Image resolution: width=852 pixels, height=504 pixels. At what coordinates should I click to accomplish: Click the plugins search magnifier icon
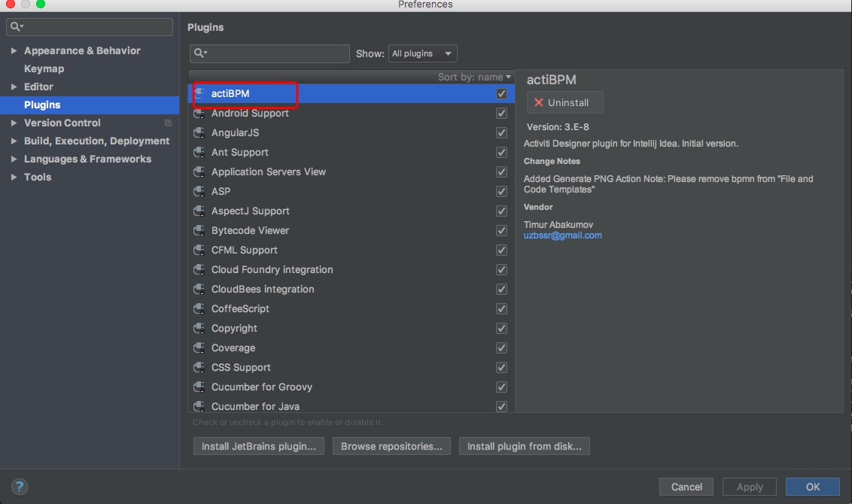pyautogui.click(x=200, y=53)
